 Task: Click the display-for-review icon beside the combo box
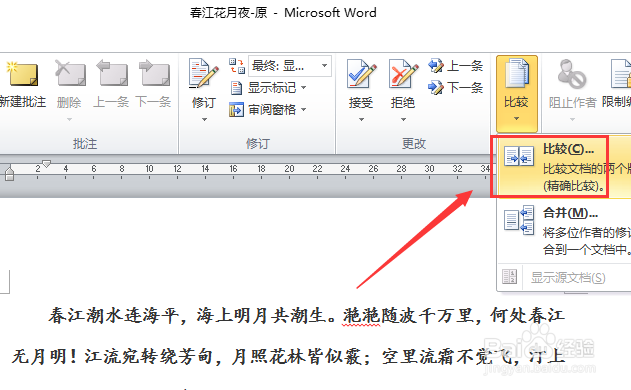pyautogui.click(x=237, y=66)
